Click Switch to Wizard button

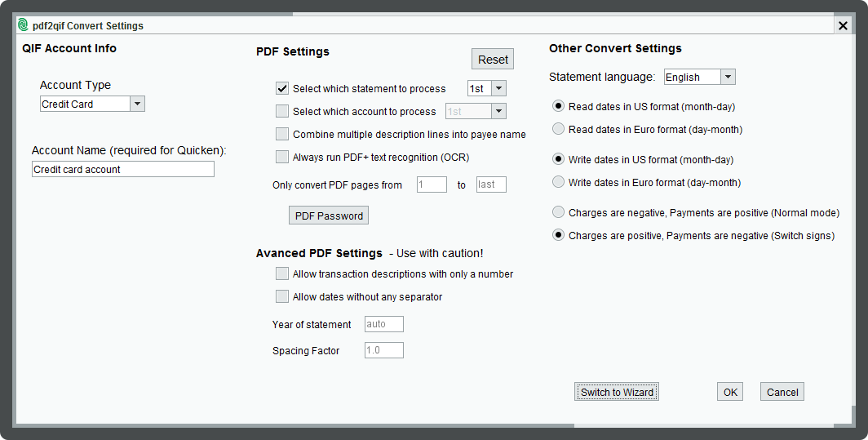pyautogui.click(x=617, y=392)
